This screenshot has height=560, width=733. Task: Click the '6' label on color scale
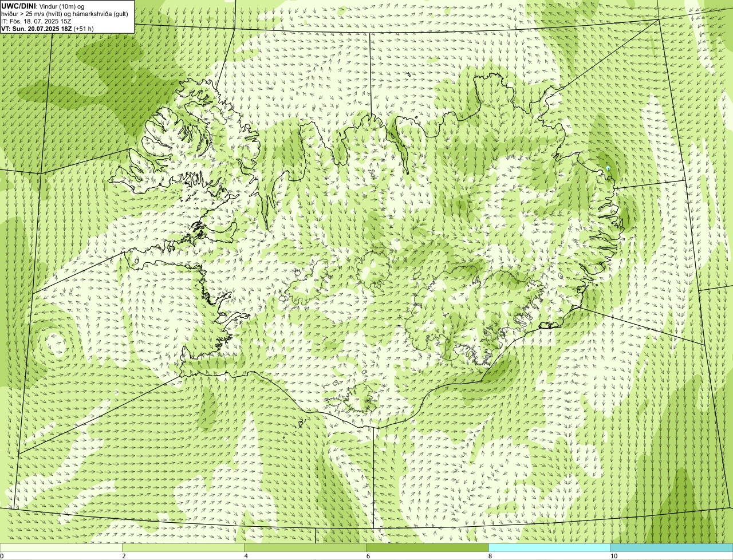pyautogui.click(x=368, y=556)
